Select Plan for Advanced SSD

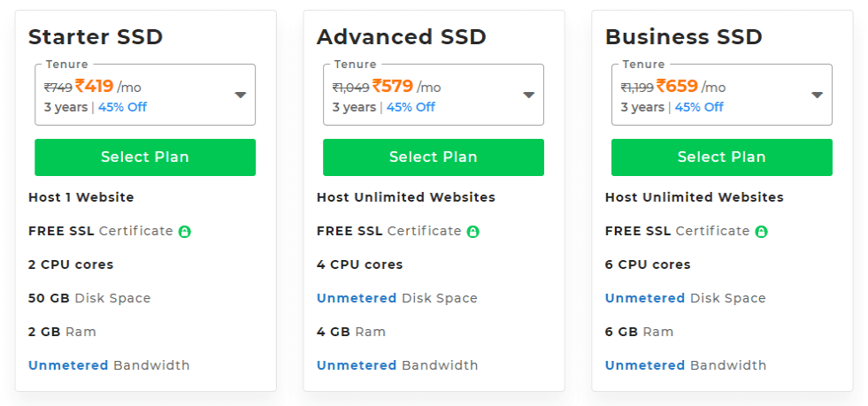click(434, 157)
